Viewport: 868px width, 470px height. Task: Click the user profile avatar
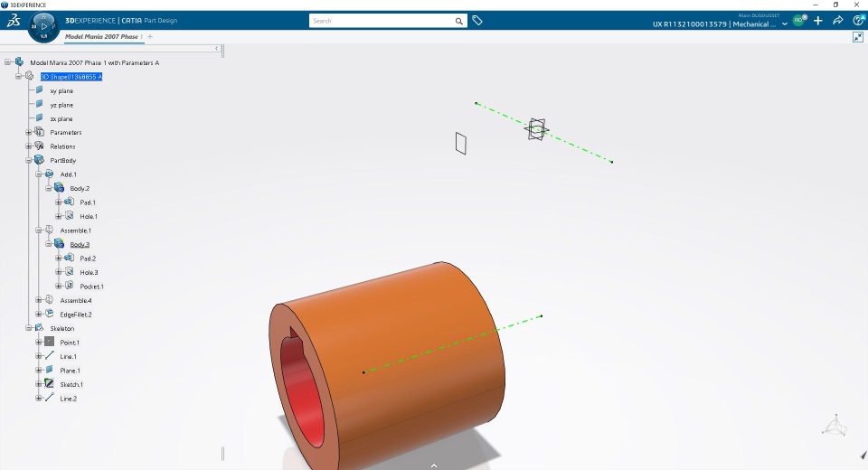pos(798,20)
